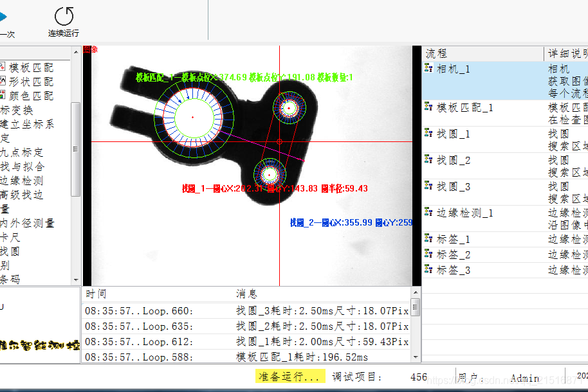Viewport: 588px width, 392px height.
Task: Click log panel scroll up arrow
Action: point(416,292)
